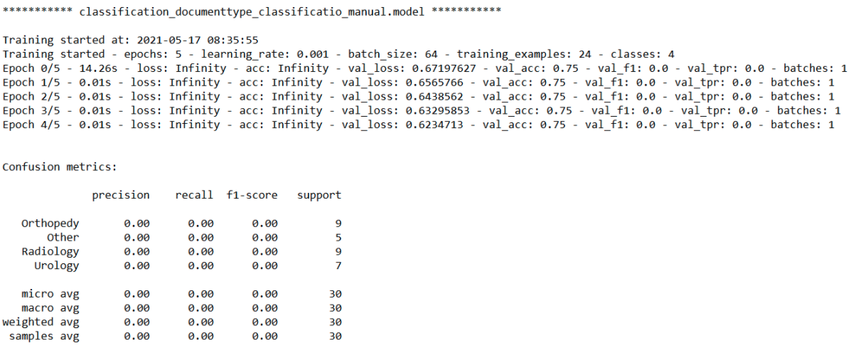This screenshot has height=358, width=868.
Task: Select the Epoch 4/5 log line
Action: click(x=419, y=125)
